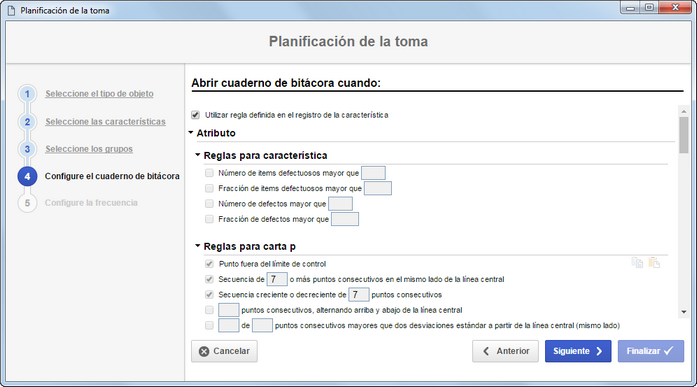The height and width of the screenshot is (387, 697).
Task: Focus 'Número de defectos mayor que' input field
Action: [340, 203]
